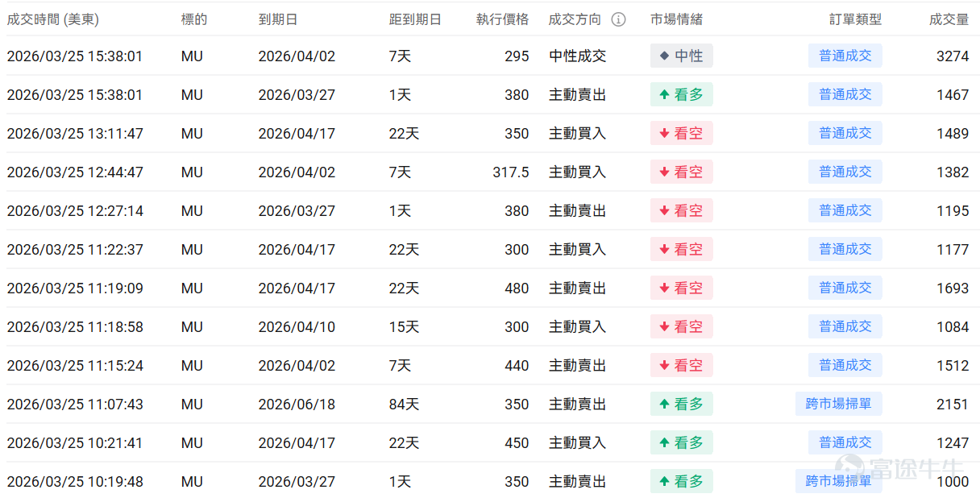The height and width of the screenshot is (498, 980).
Task: Click 看空 tag in the 11:18:58 row
Action: (x=682, y=326)
